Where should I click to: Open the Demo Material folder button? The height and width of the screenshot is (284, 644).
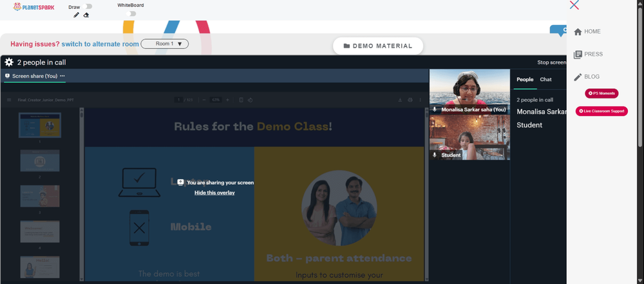(x=378, y=46)
